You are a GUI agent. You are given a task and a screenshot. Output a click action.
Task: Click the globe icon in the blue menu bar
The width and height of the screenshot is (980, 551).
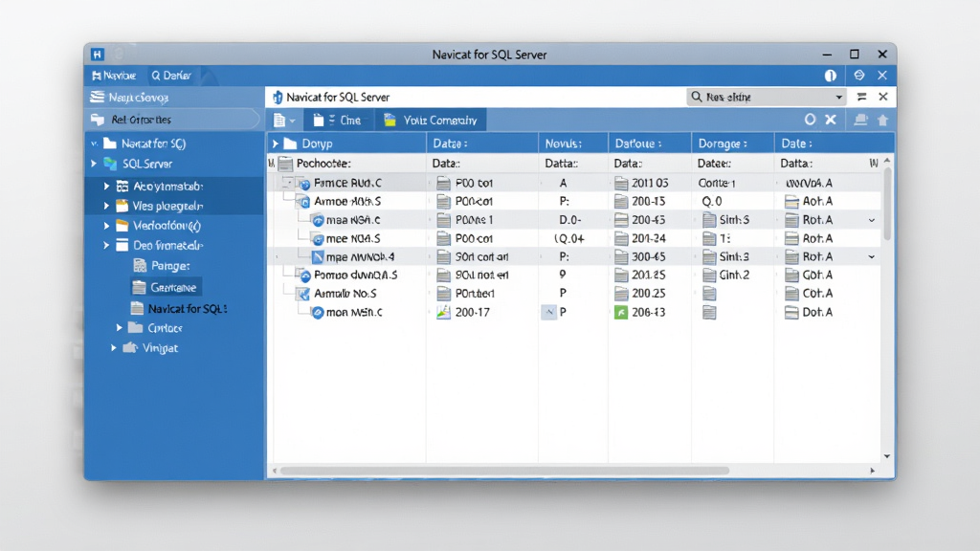tap(859, 75)
